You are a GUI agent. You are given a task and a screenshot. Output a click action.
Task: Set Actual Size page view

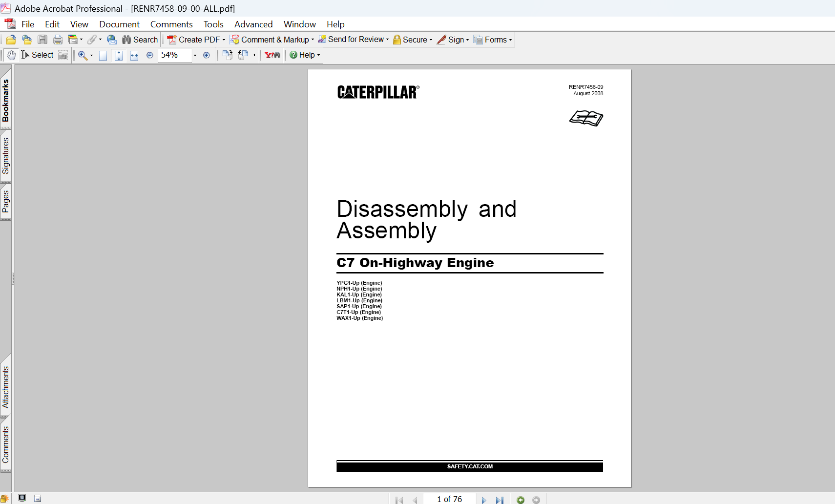(103, 55)
